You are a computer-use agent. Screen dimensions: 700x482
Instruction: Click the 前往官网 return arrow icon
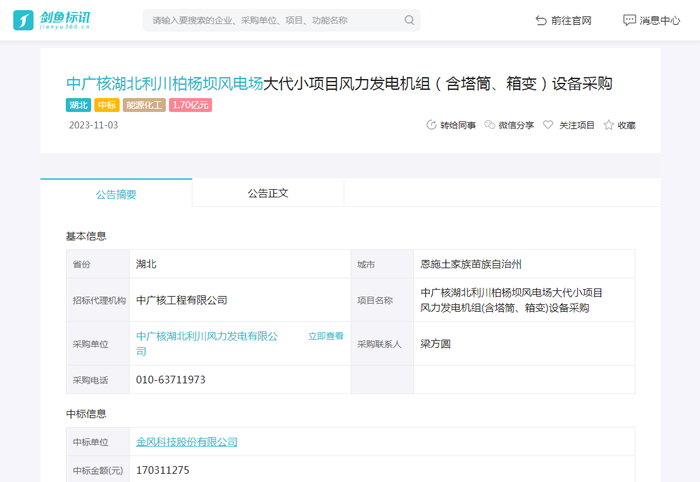(541, 20)
